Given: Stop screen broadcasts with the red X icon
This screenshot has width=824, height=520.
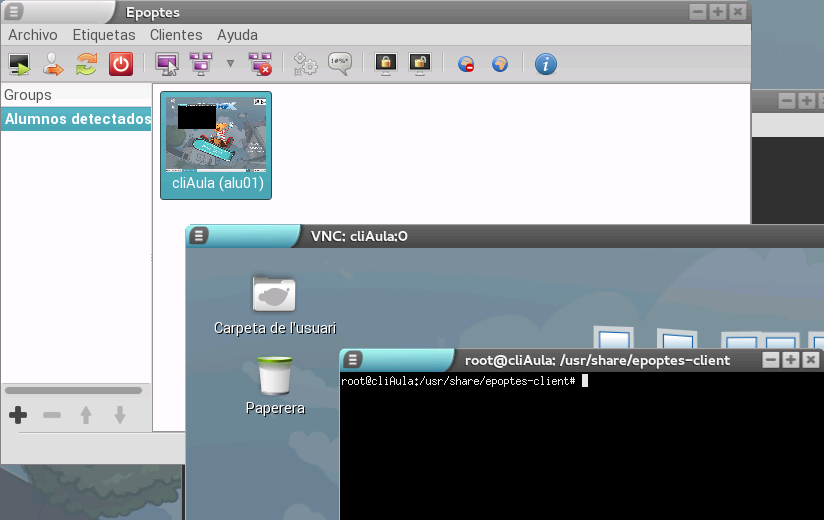Looking at the screenshot, I should [260, 64].
